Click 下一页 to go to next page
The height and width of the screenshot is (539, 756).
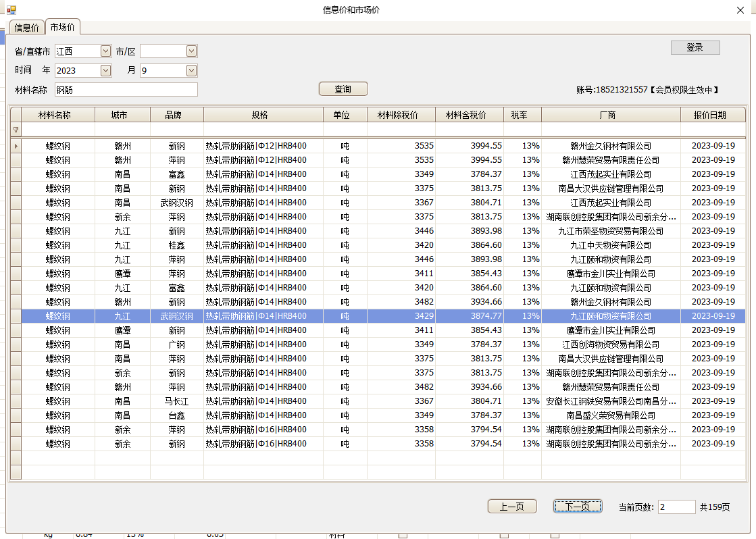(x=577, y=507)
